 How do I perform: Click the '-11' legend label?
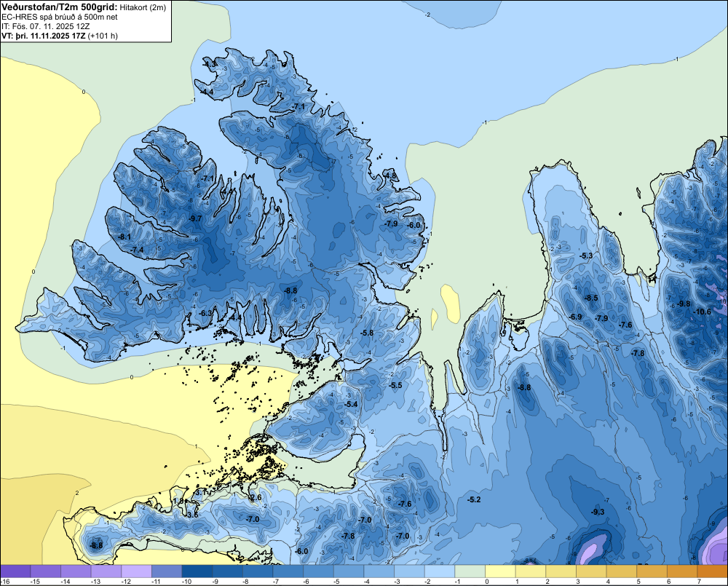click(157, 582)
